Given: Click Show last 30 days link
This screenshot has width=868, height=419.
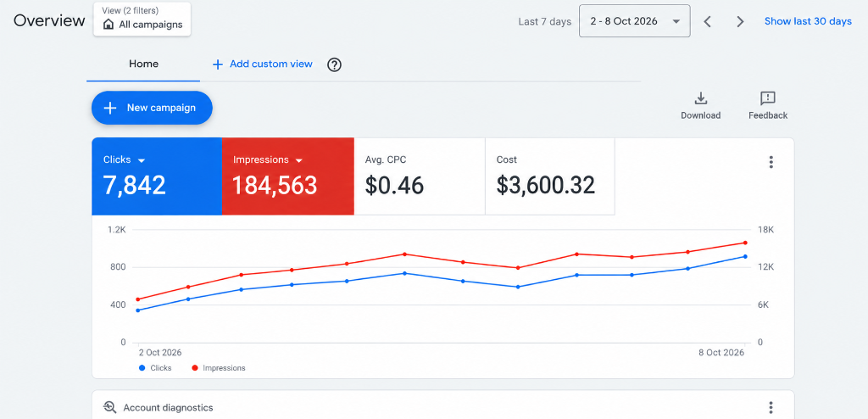Looking at the screenshot, I should point(808,21).
